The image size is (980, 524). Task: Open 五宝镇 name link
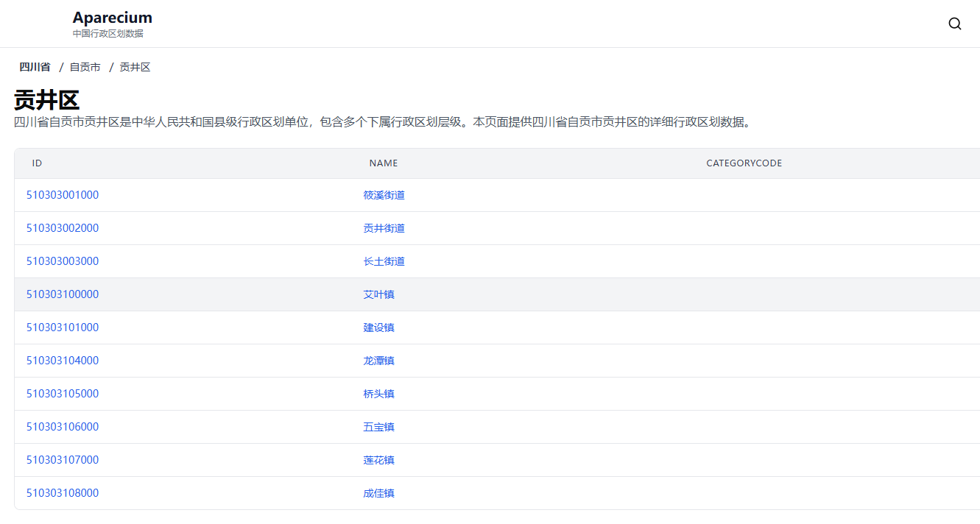point(379,427)
